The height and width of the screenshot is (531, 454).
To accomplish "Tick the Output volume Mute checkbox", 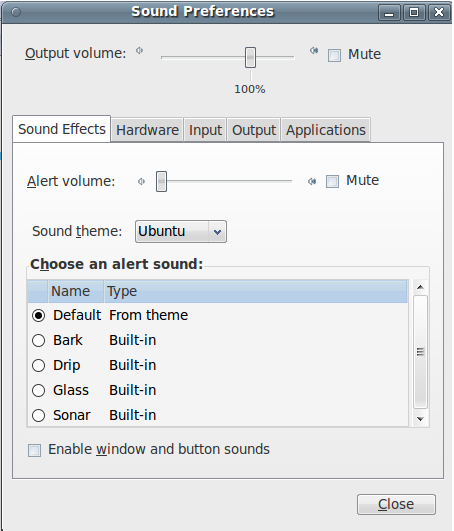I will tap(334, 55).
